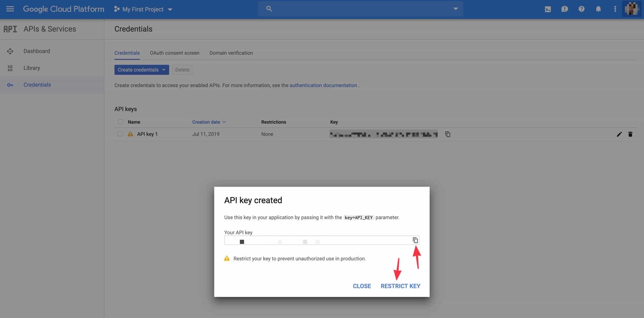Click the Restrictions column header
The width and height of the screenshot is (644, 318).
tap(274, 122)
